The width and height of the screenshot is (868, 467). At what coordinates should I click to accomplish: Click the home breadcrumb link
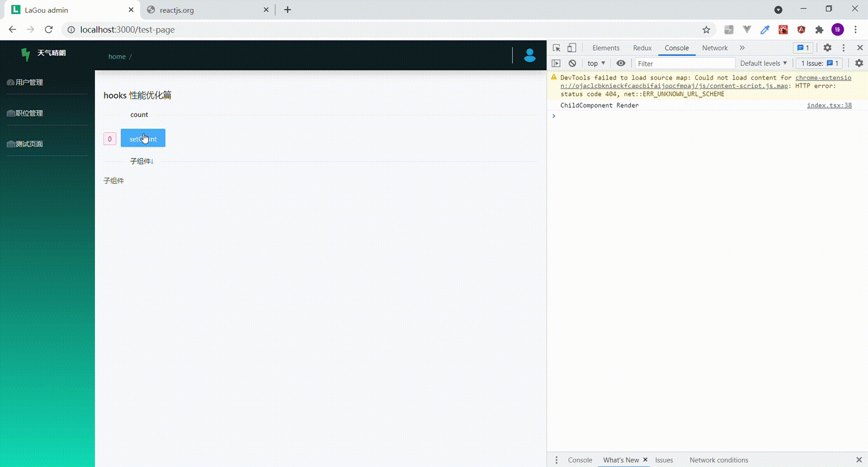(117, 57)
